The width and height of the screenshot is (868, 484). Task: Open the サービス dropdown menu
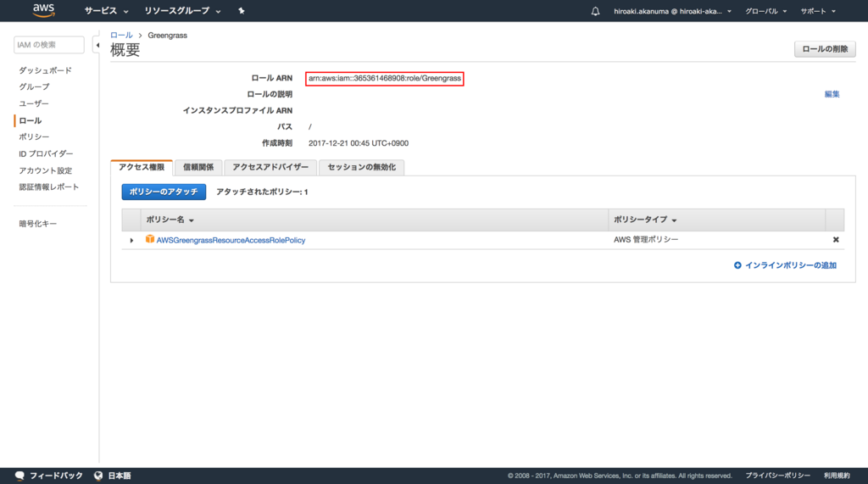point(106,11)
